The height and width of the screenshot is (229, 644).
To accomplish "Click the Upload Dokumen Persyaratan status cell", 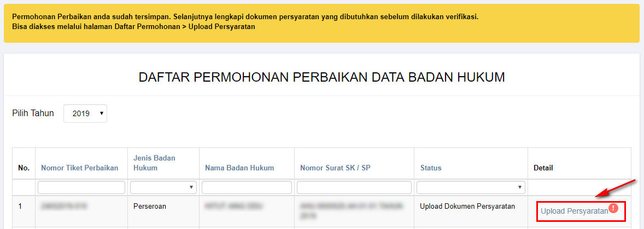I will (x=467, y=207).
